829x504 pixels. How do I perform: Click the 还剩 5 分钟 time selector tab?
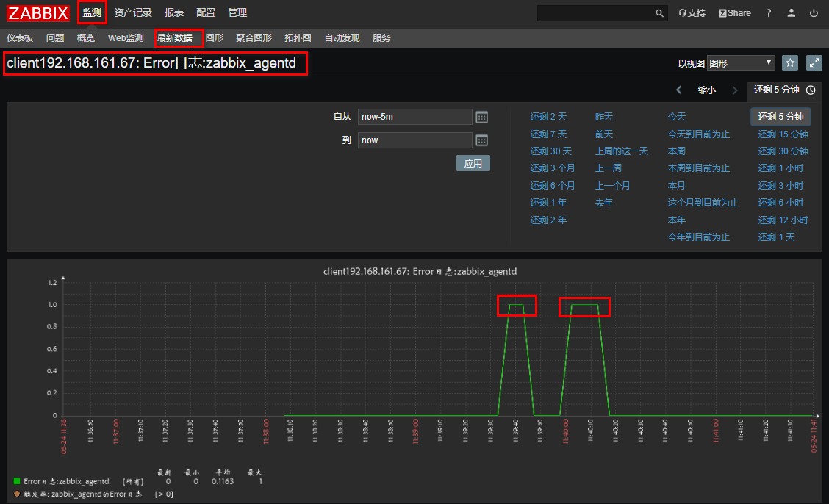pos(784,90)
